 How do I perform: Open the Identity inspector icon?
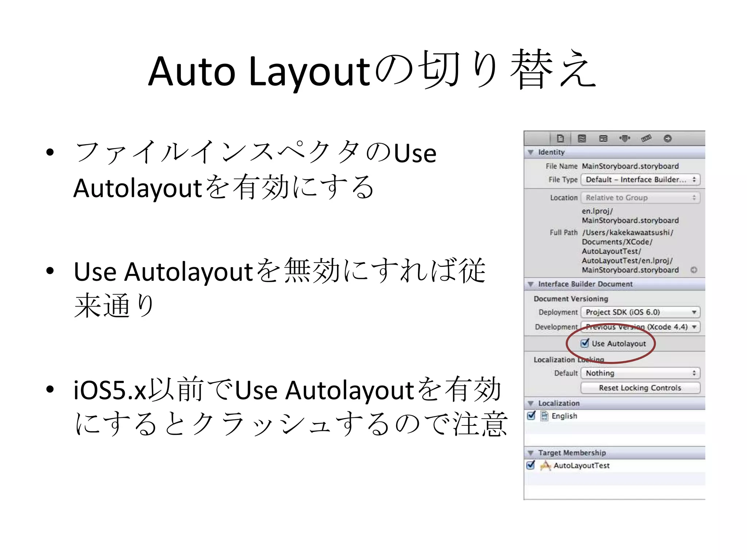[603, 139]
